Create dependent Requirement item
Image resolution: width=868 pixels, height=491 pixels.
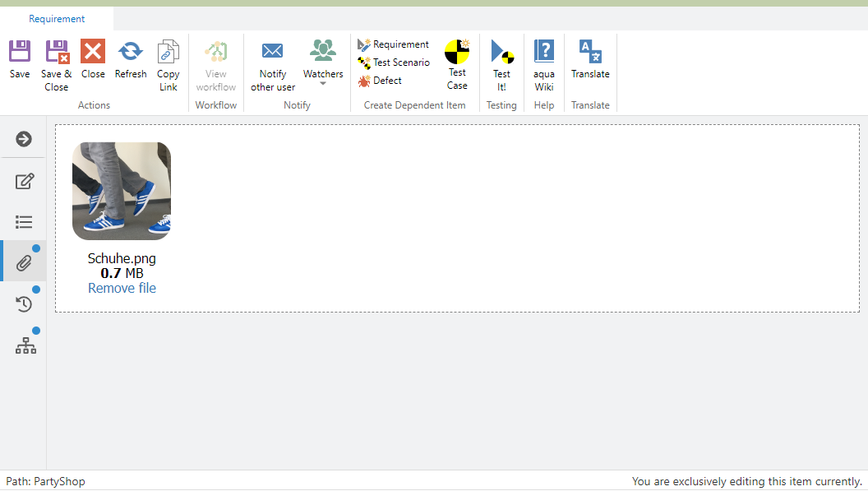(394, 44)
